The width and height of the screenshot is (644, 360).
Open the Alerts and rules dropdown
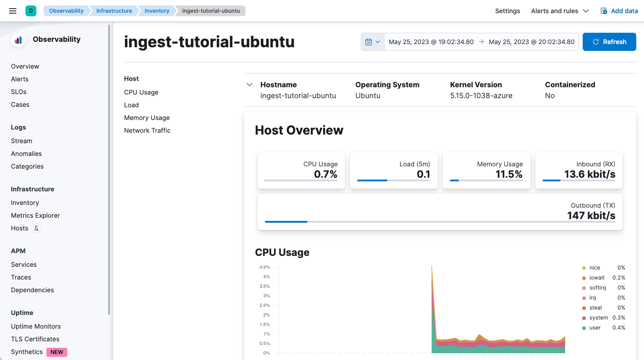(x=560, y=11)
